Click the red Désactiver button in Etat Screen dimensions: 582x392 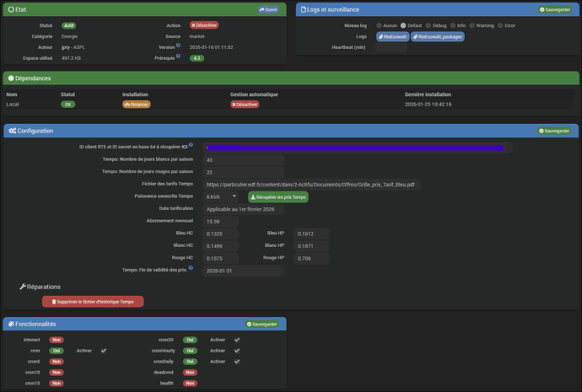pyautogui.click(x=204, y=25)
